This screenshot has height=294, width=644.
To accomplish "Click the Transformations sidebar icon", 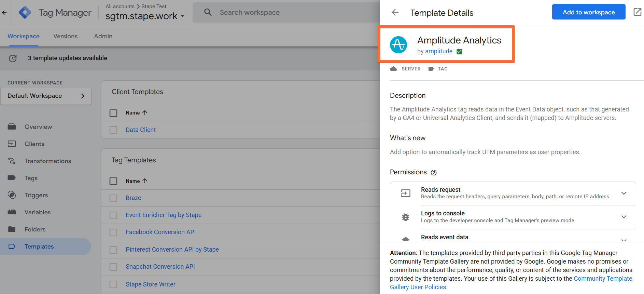I will pos(12,161).
